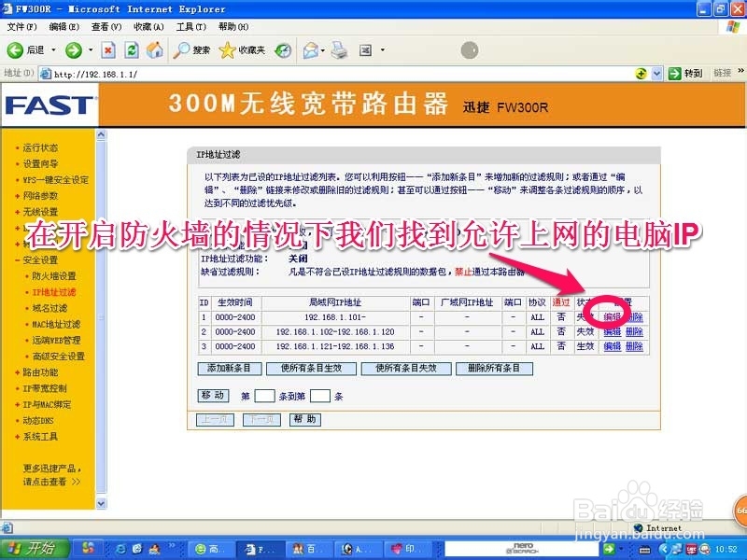Screen dimensions: 747x560
Task: Expand 无线设置 sidebar section
Action: click(x=40, y=212)
